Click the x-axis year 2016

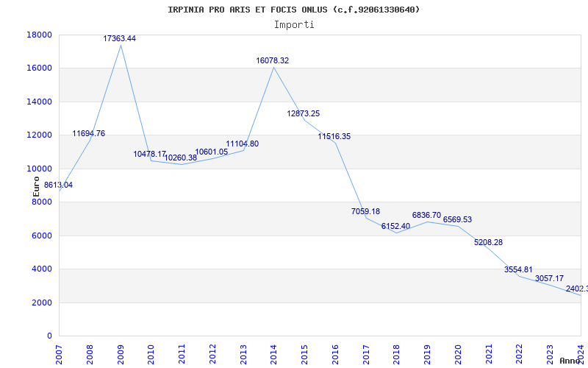(335, 355)
